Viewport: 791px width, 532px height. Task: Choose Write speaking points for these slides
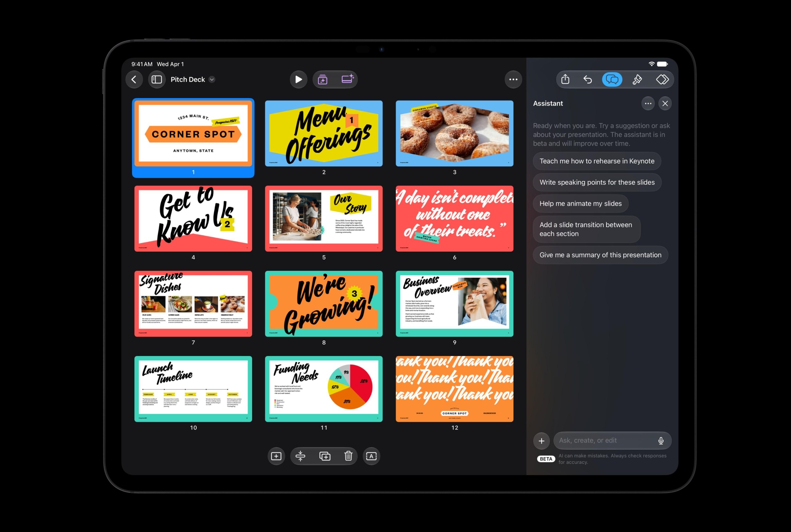[597, 182]
